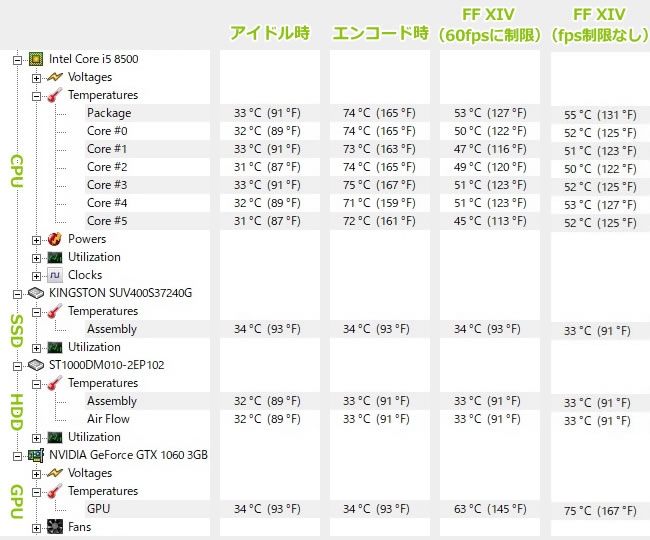Expand the GPU Voltages node
Image resolution: width=650 pixels, height=540 pixels.
tap(36, 474)
